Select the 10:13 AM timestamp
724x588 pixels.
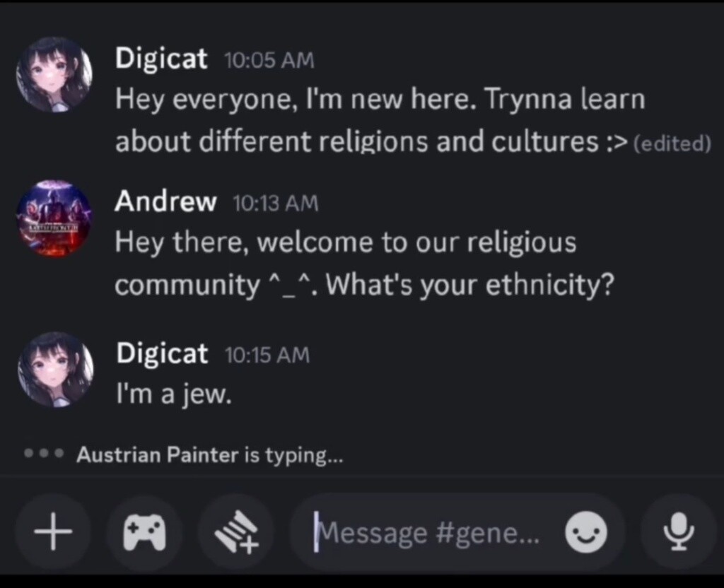tap(276, 204)
